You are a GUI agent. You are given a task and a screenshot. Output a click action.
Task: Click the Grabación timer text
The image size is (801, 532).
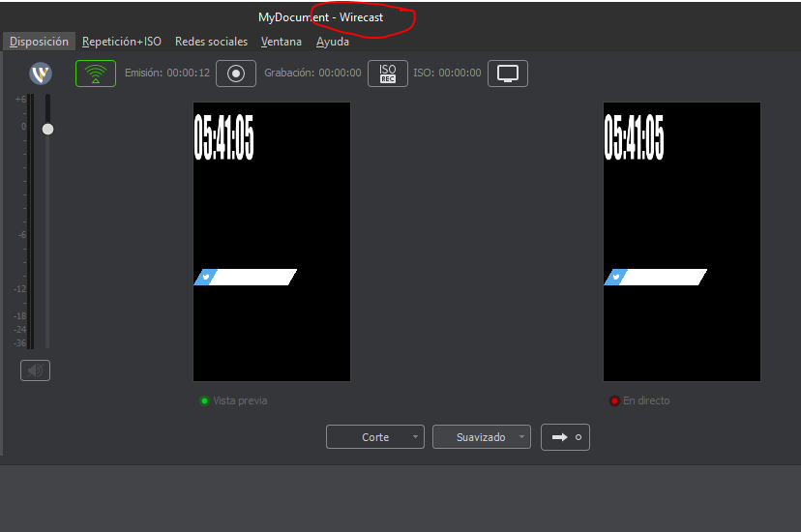tap(312, 73)
